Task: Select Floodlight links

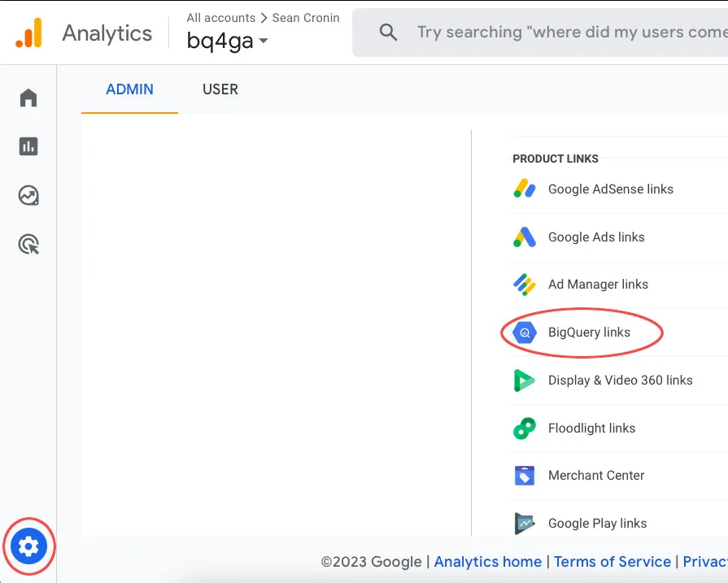Action: coord(591,429)
